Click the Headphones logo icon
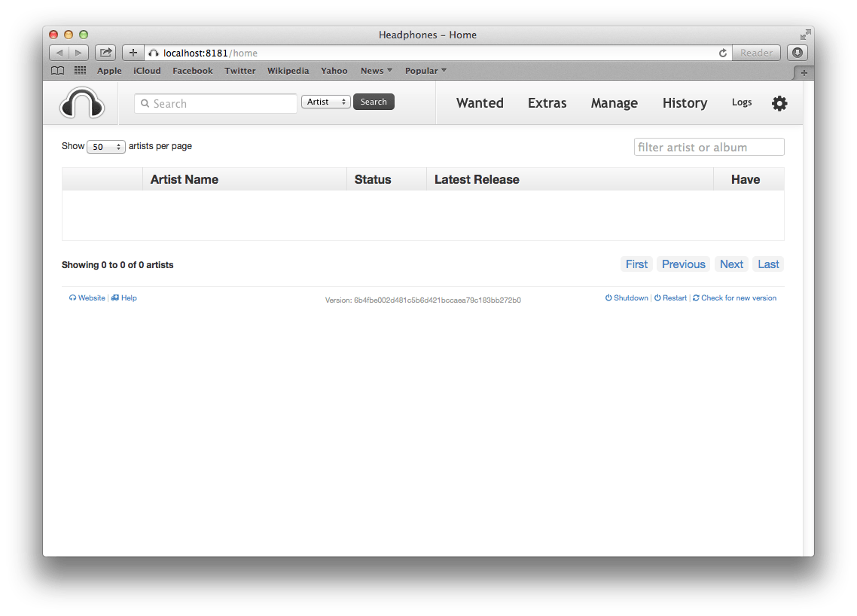Screen dimensions: 857x616 (x=81, y=103)
